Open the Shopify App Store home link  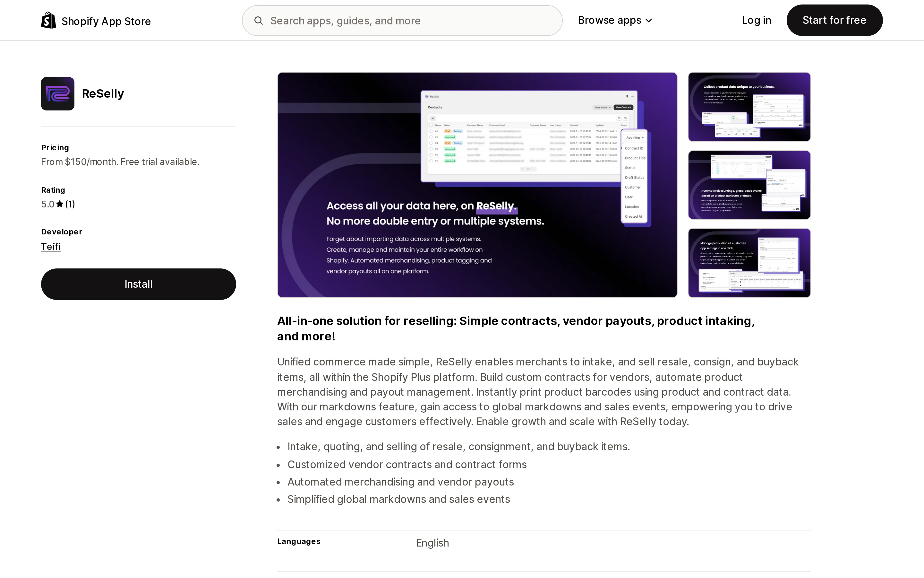[x=96, y=21]
